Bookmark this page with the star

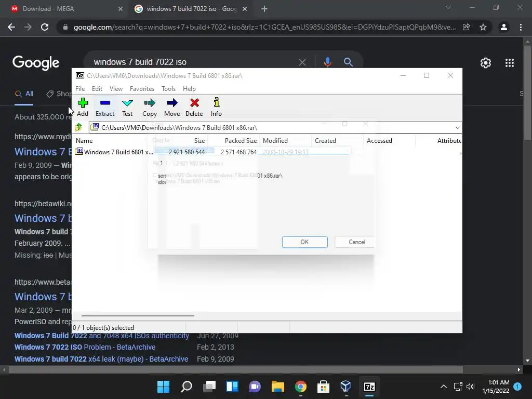click(x=483, y=27)
